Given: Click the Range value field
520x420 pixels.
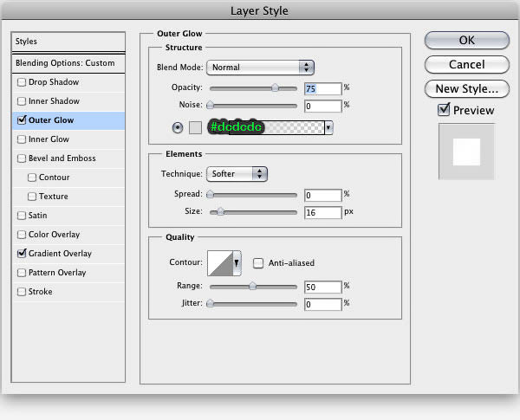Looking at the screenshot, I should click(322, 287).
